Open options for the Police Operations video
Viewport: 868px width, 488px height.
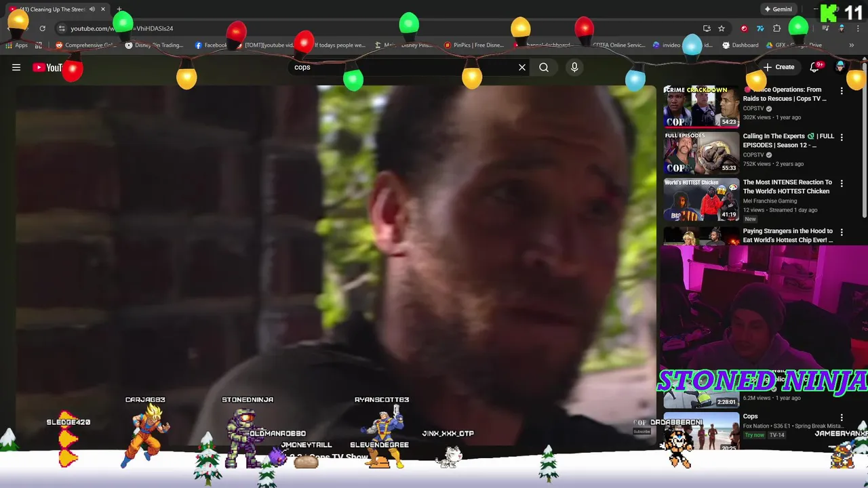[842, 90]
